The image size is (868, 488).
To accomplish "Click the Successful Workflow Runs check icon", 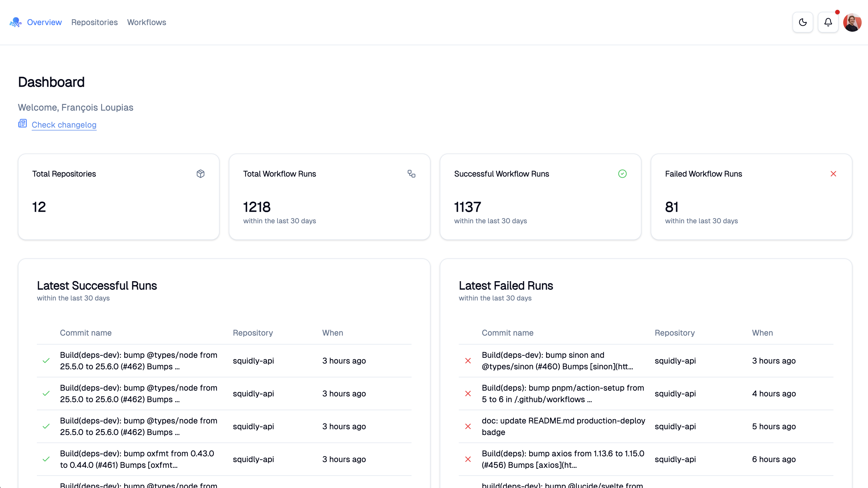I will (622, 174).
